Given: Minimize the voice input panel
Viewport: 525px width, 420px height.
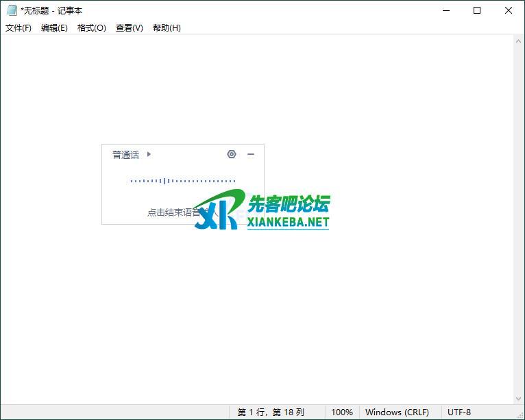Looking at the screenshot, I should 251,154.
